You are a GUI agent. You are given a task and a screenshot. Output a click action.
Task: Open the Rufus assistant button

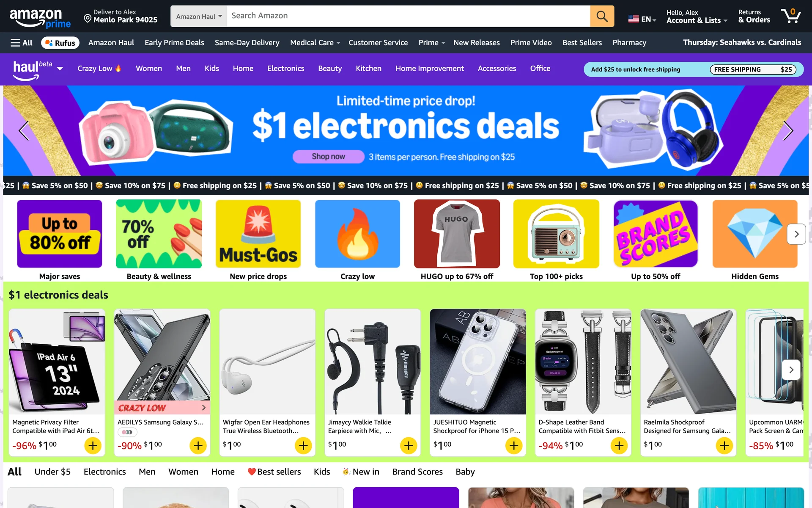pos(60,43)
